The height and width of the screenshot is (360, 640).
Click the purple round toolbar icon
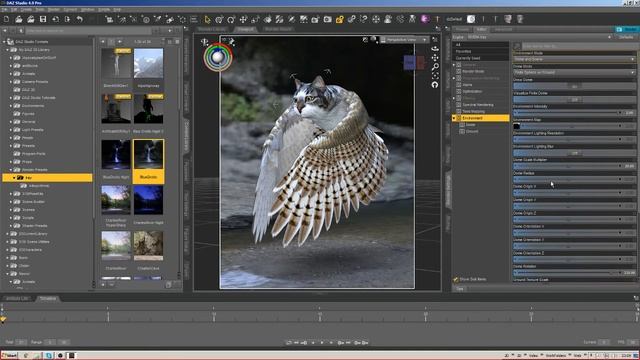pyautogui.click(x=425, y=19)
